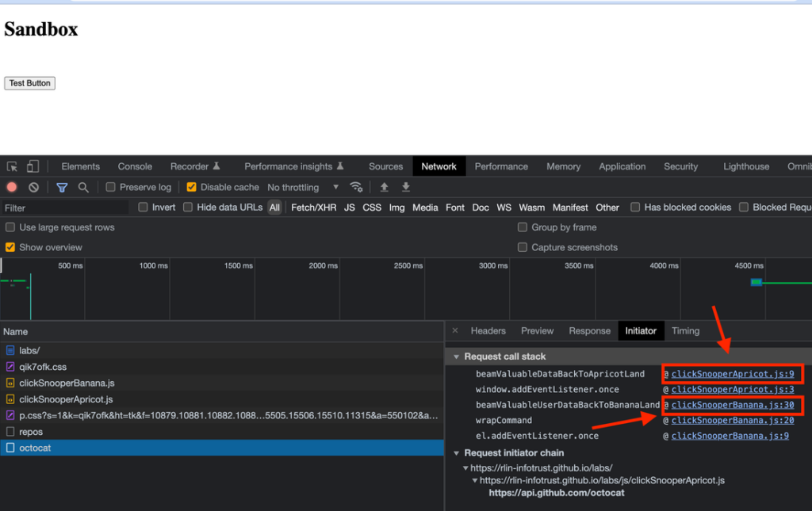Enable Group by frame checkbox

[x=523, y=227]
